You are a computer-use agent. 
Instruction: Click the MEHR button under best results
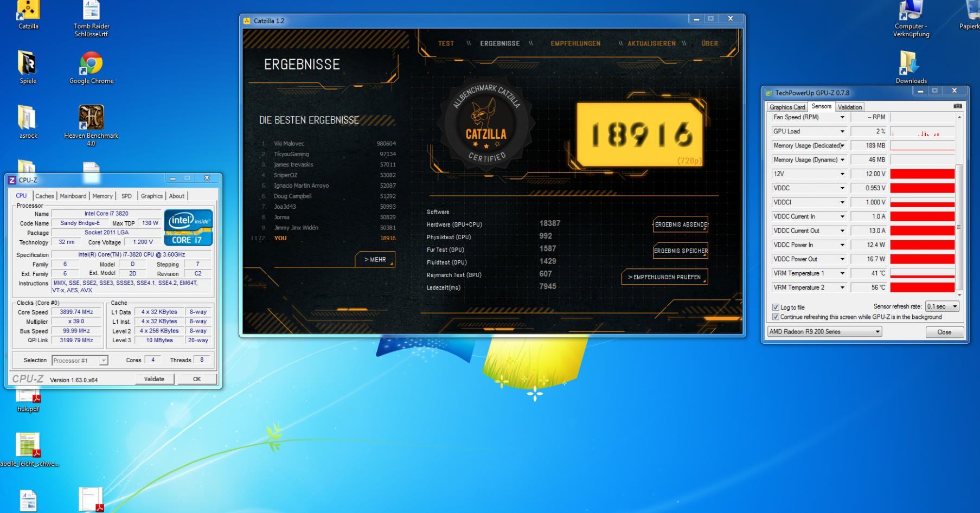[x=375, y=260]
